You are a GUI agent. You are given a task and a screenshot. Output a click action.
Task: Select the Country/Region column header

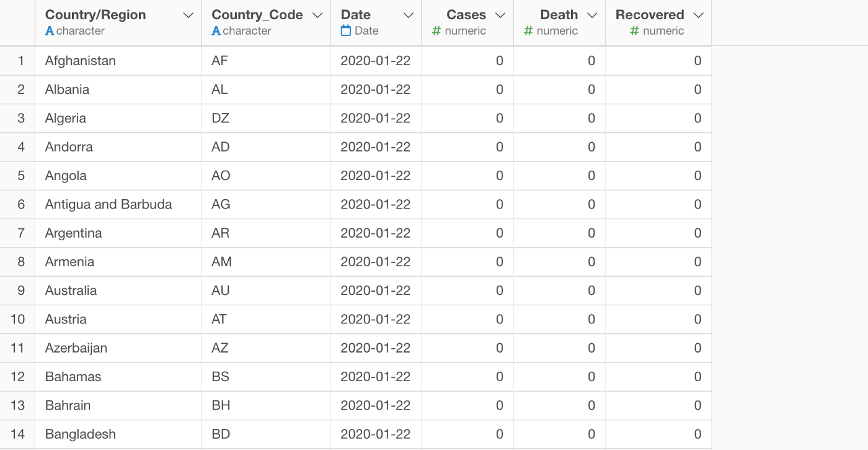95,15
